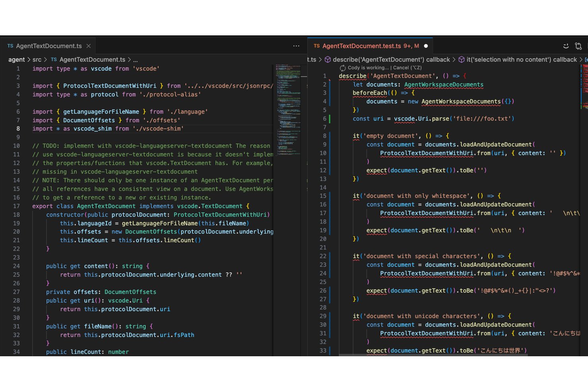
Task: Click 'this.languageId' on line 19
Action: 86,224
